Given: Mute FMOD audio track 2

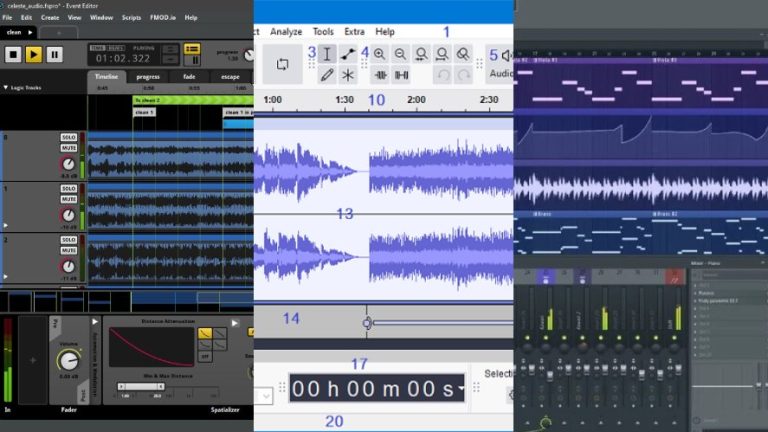Looking at the screenshot, I should click(69, 250).
